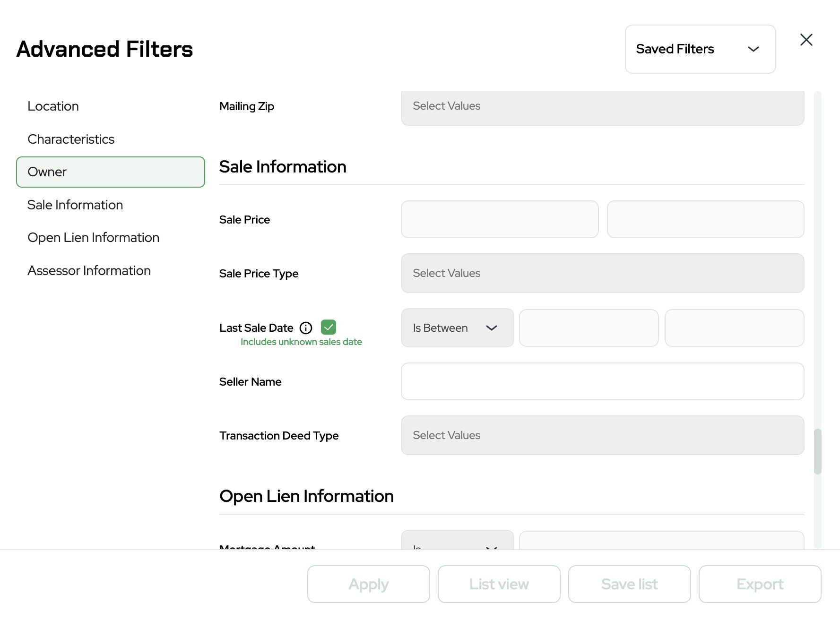The height and width of the screenshot is (638, 840).
Task: Uncheck the includes unknown sales date checkbox
Action: pos(329,327)
